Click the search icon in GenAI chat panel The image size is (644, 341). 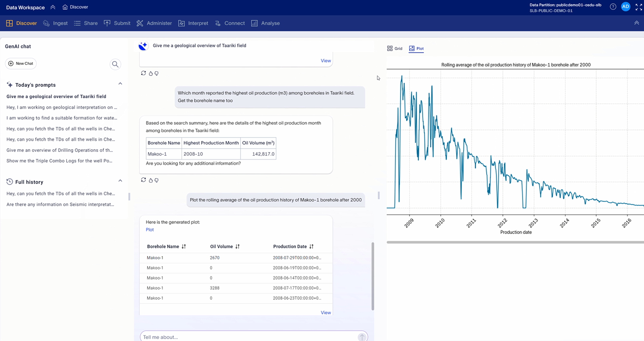[115, 64]
